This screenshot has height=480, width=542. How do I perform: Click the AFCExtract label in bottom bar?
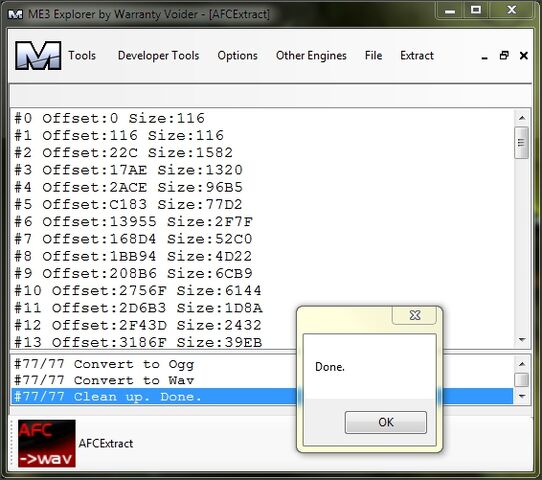pyautogui.click(x=106, y=443)
